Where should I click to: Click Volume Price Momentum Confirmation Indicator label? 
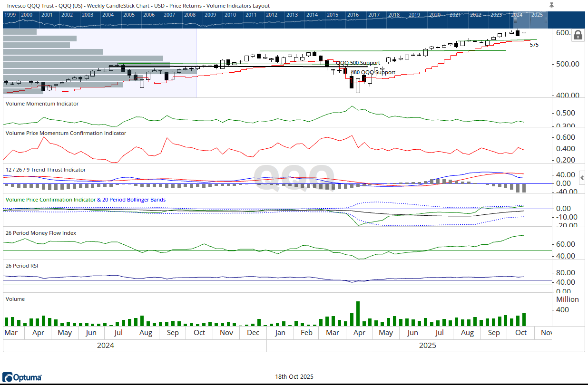(66, 133)
